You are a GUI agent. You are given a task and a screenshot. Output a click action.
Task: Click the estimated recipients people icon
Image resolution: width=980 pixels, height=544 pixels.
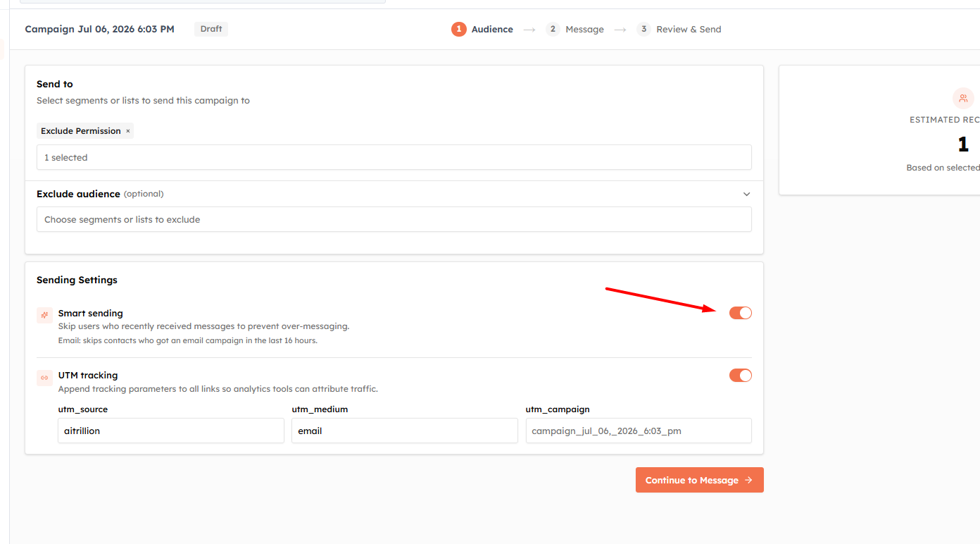click(x=963, y=99)
